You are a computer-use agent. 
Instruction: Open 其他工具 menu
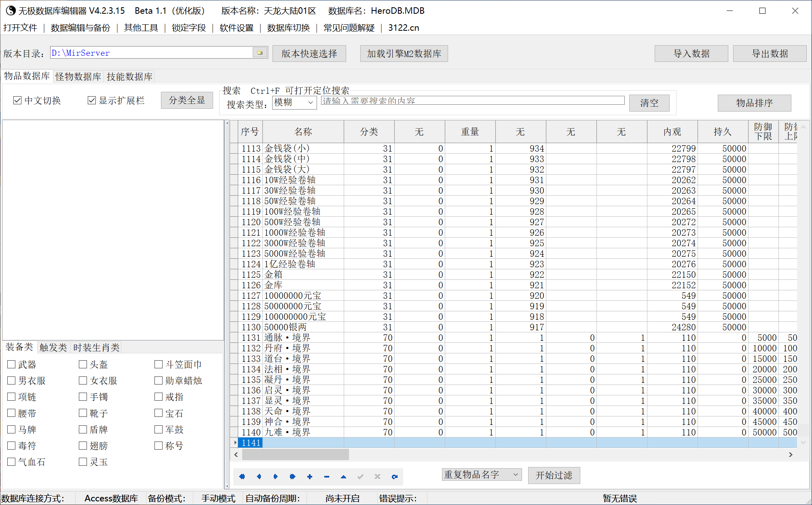coord(141,27)
